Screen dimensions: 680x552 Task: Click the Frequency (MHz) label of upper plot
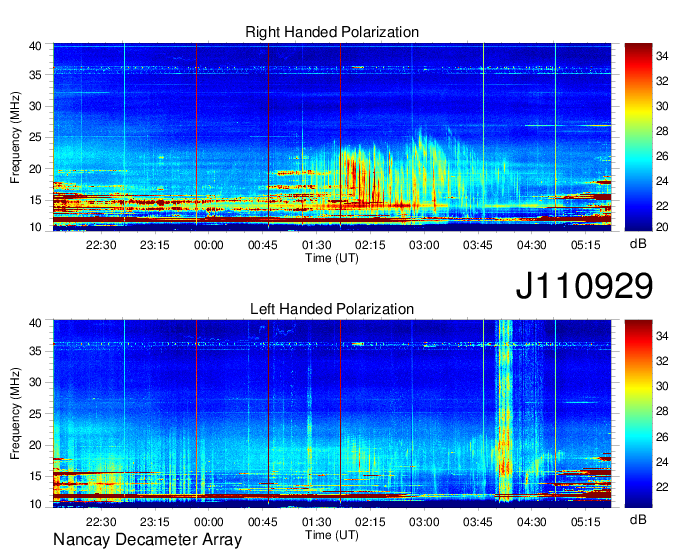coord(15,137)
